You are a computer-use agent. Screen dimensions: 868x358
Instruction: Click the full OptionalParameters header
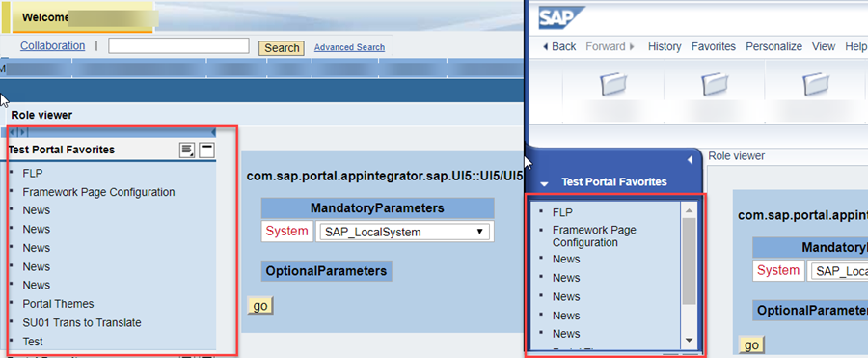click(326, 271)
